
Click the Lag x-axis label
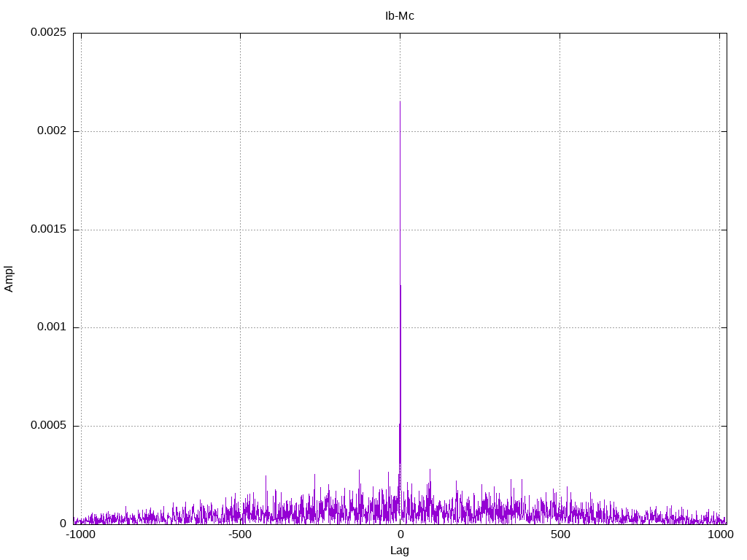pyautogui.click(x=399, y=551)
